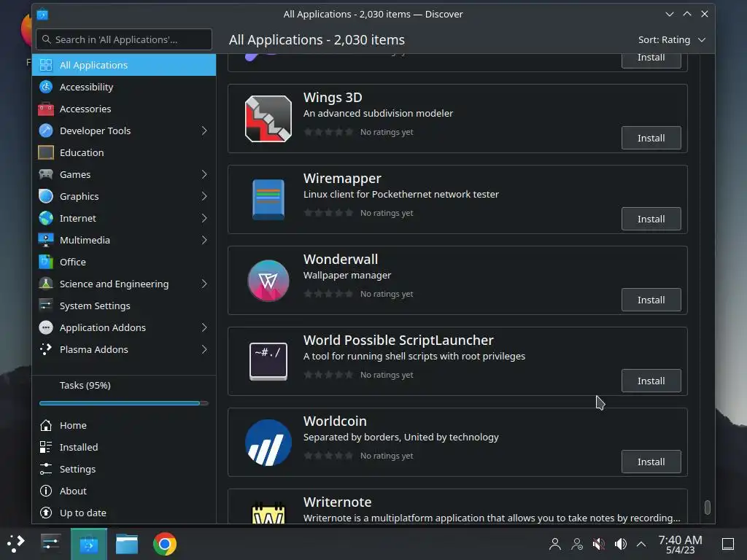Click the application list scrollbar handle

click(708, 507)
